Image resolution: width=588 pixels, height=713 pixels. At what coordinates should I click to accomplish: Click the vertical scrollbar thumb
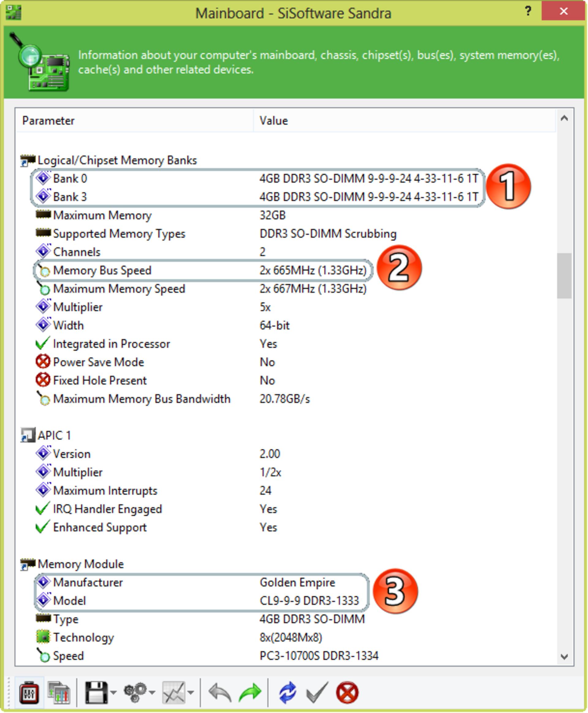point(564,275)
